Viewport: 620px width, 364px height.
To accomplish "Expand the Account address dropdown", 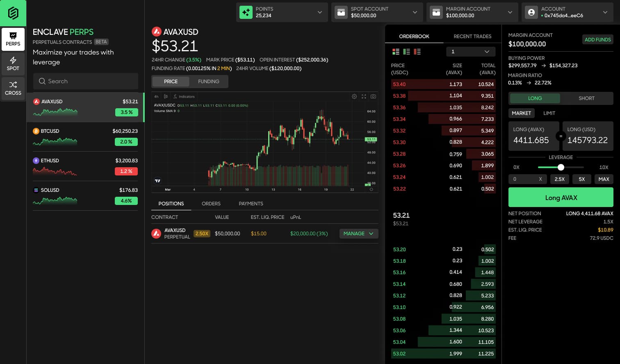I will click(605, 12).
